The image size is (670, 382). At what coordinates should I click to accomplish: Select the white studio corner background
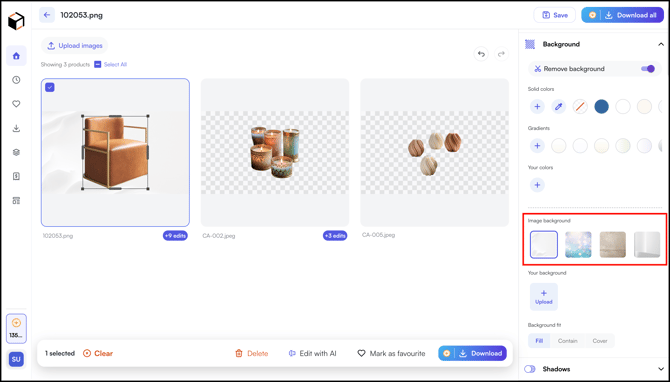647,245
